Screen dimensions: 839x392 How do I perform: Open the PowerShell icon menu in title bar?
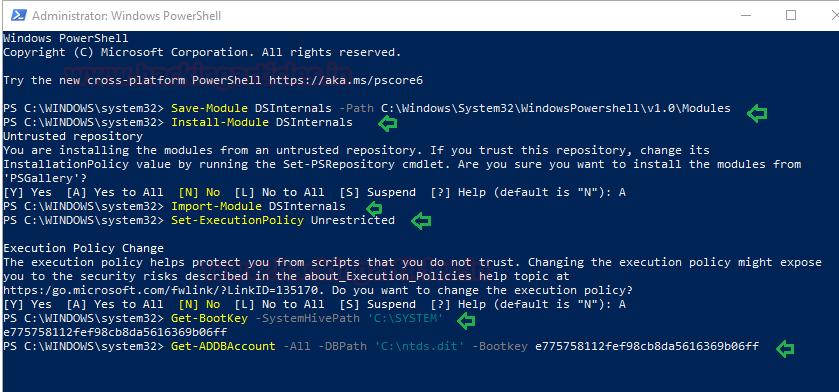pos(17,16)
